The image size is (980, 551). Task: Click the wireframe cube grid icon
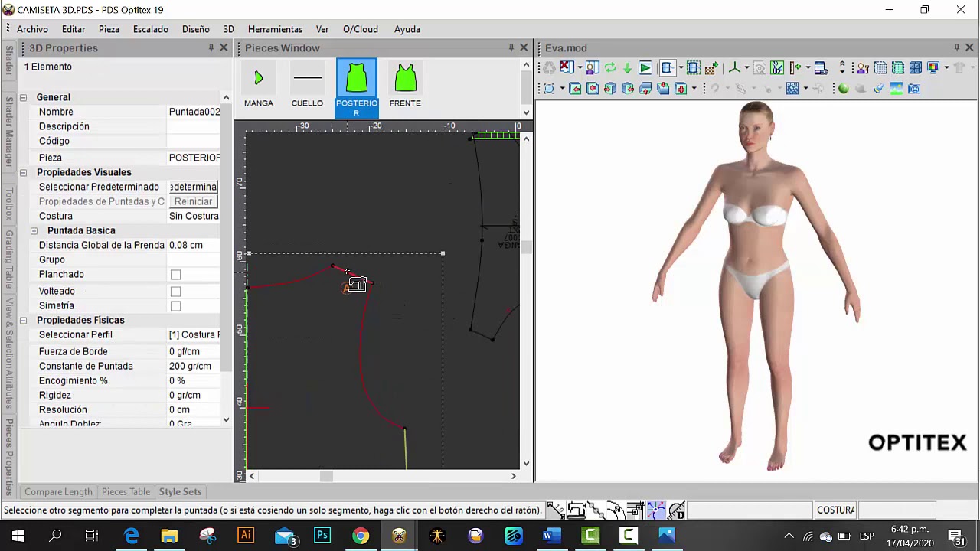pyautogui.click(x=915, y=68)
